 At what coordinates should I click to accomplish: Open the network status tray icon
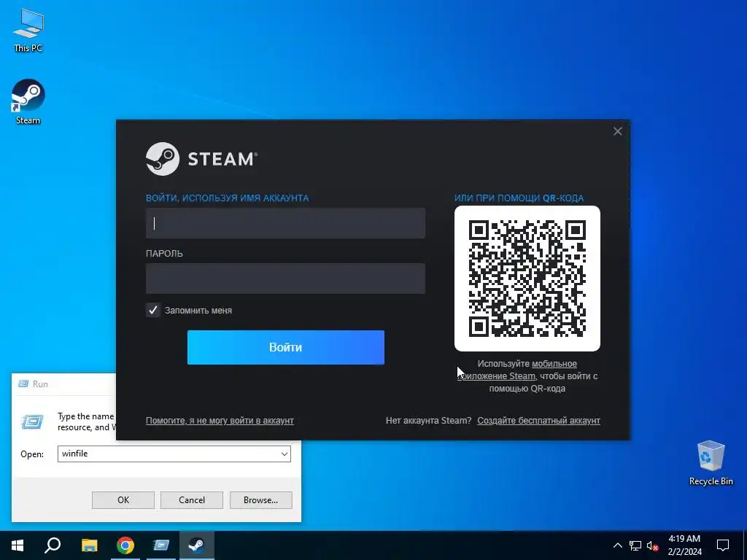click(635, 545)
